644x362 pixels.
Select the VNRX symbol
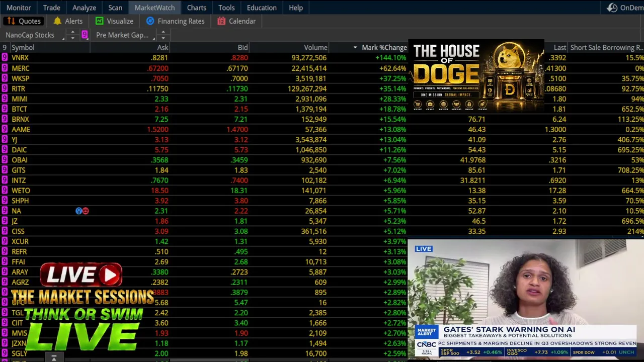point(20,58)
